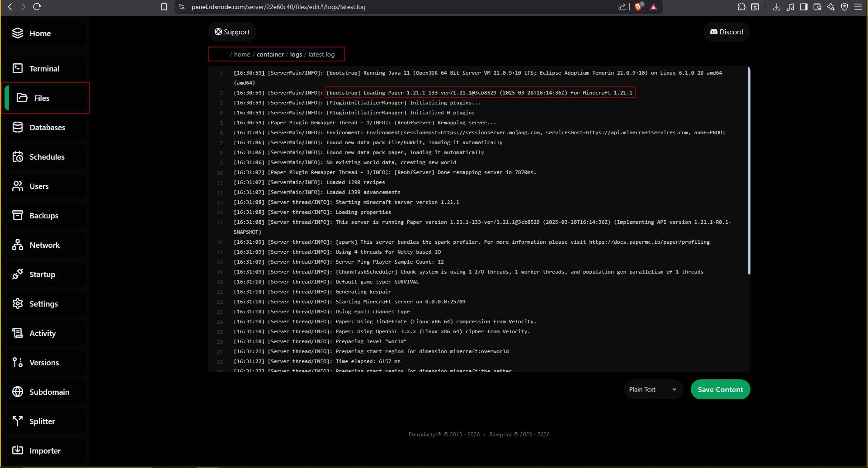868x468 pixels.
Task: Click the address bar URL
Action: click(x=278, y=7)
